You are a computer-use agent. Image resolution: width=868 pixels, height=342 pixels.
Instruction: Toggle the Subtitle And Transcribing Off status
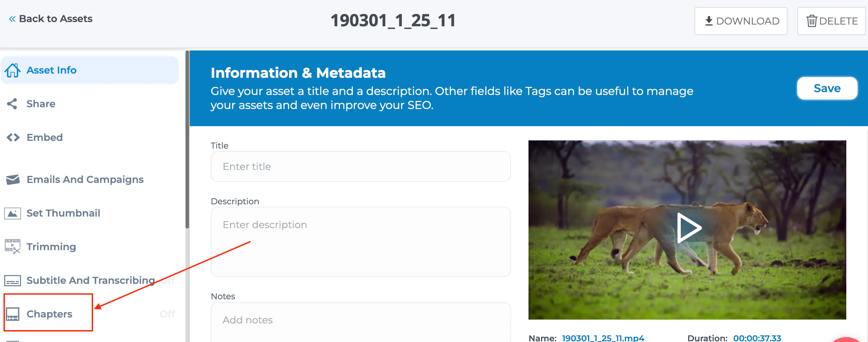(168, 280)
